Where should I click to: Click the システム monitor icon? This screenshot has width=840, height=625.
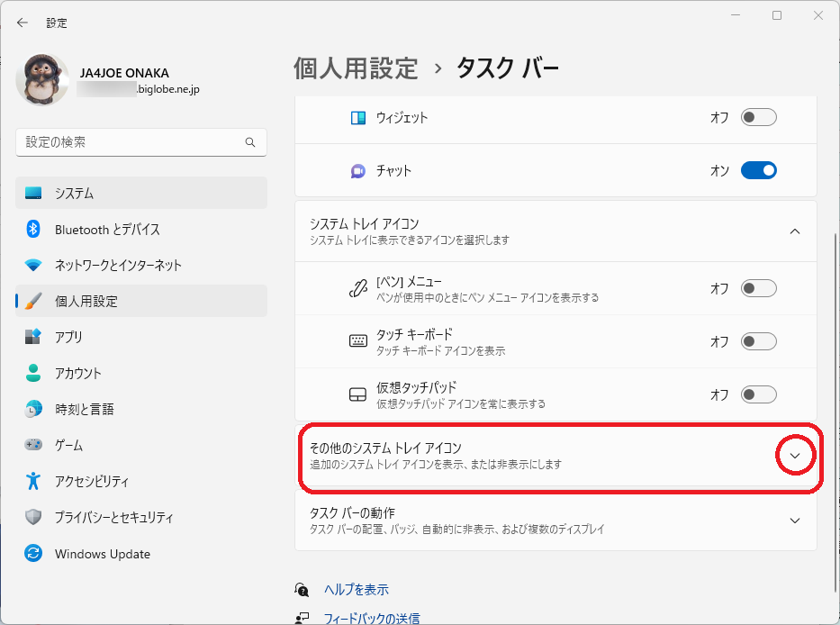click(x=33, y=193)
